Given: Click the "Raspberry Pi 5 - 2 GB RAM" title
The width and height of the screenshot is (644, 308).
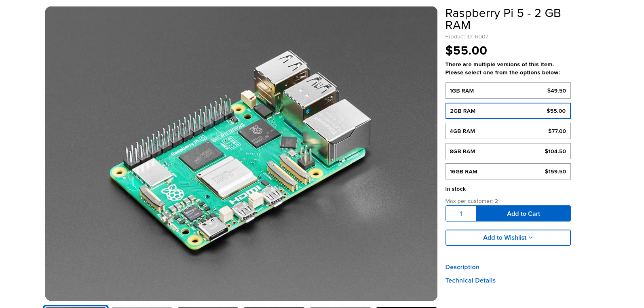Looking at the screenshot, I should click(503, 19).
